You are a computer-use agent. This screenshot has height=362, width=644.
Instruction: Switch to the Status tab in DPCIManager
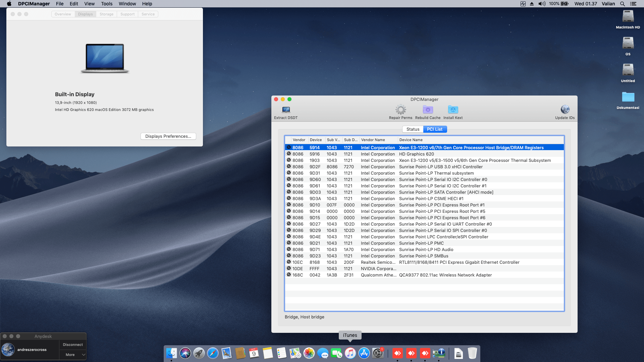pos(413,129)
